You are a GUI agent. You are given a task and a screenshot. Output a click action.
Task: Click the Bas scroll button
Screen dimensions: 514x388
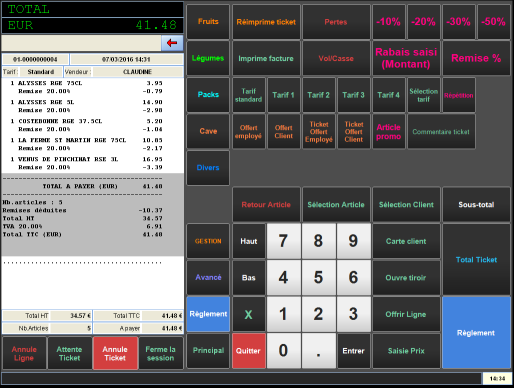(249, 278)
